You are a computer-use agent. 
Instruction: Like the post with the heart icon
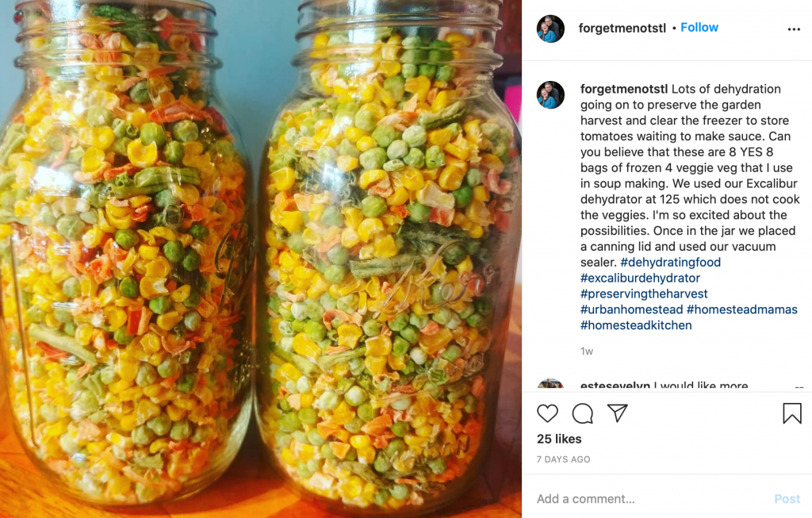click(x=547, y=413)
